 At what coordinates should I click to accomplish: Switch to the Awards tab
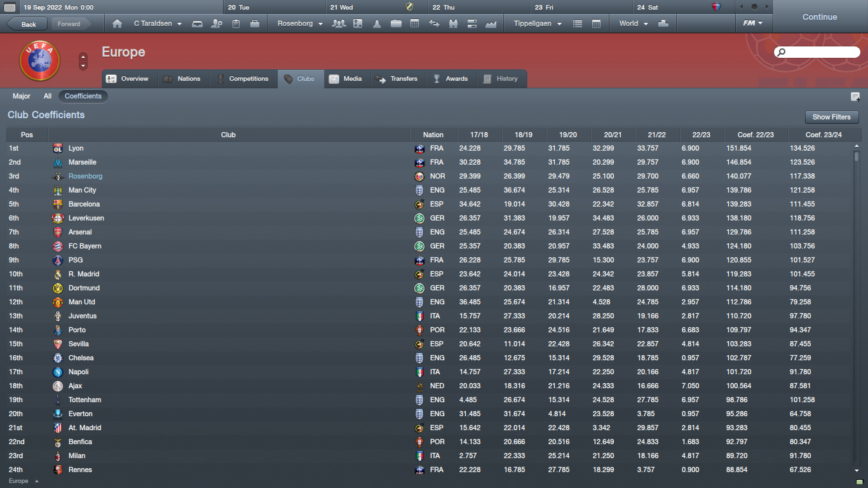click(x=451, y=79)
